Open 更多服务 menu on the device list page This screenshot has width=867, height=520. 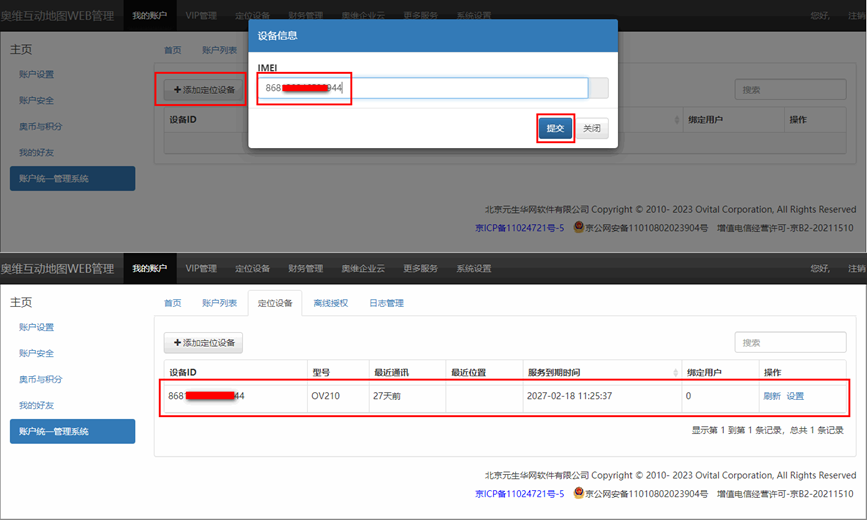tap(420, 268)
